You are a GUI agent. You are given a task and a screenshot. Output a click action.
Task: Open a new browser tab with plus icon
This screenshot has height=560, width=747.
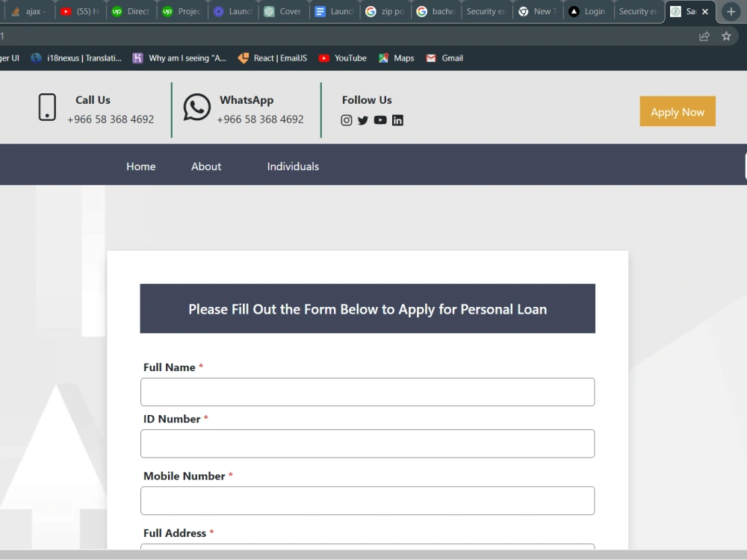pyautogui.click(x=731, y=11)
